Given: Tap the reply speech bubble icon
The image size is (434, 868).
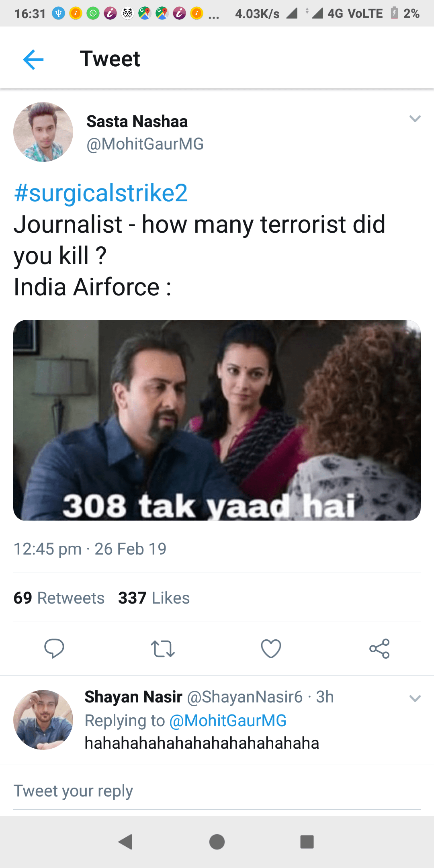Looking at the screenshot, I should [x=54, y=648].
